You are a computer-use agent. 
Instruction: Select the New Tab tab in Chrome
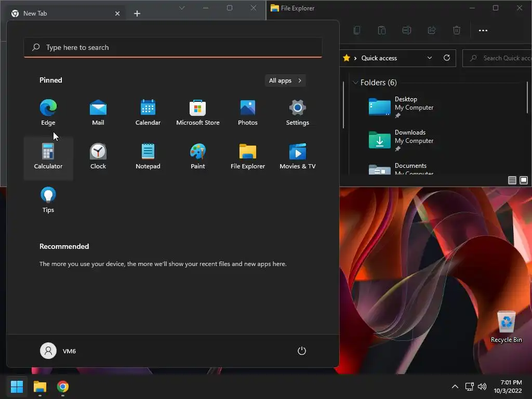click(x=66, y=14)
